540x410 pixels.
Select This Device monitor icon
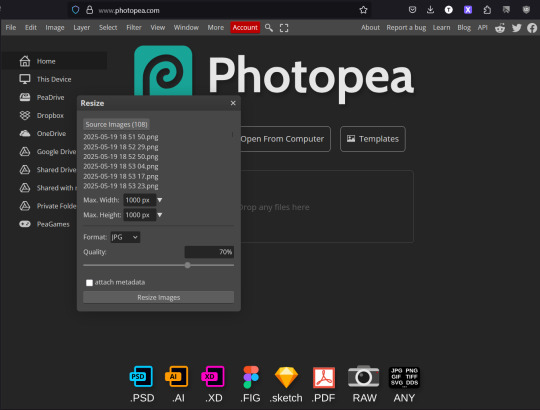25,79
